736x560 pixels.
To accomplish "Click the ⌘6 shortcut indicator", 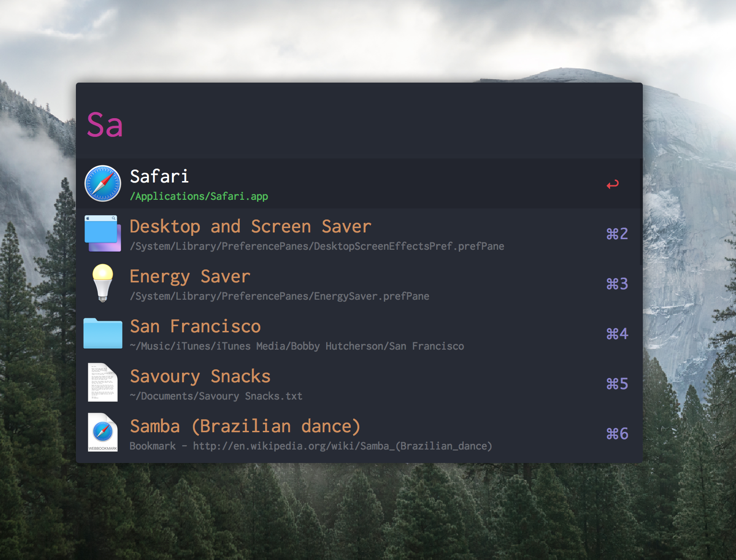I will pos(617,434).
